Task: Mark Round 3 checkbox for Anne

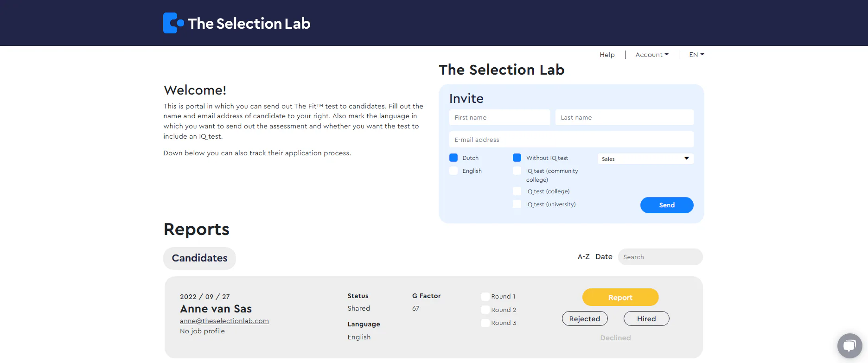Action: [485, 323]
